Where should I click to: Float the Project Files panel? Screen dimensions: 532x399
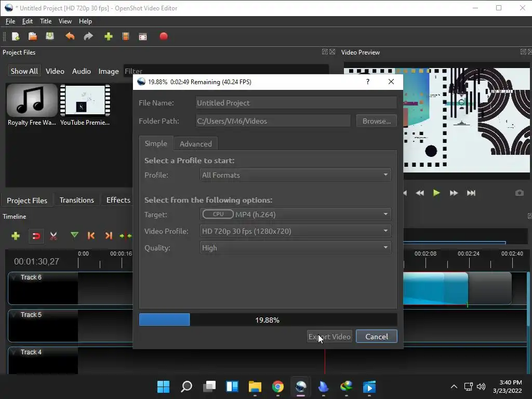325,52
